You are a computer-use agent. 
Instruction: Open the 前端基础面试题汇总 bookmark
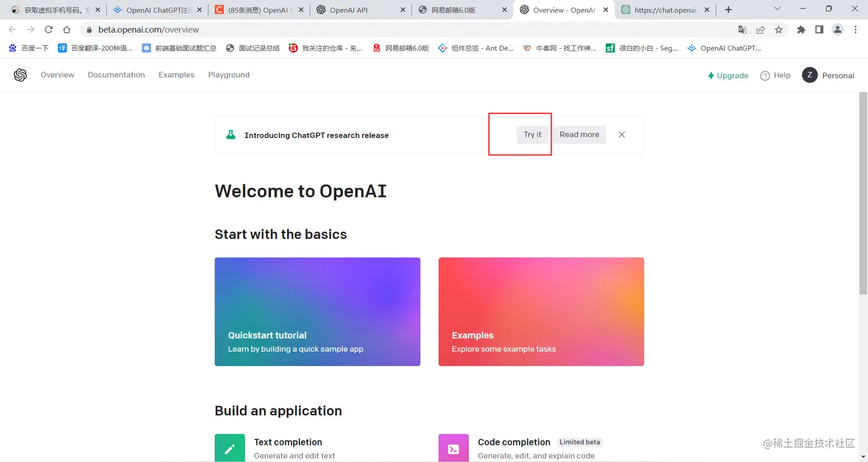coord(179,48)
